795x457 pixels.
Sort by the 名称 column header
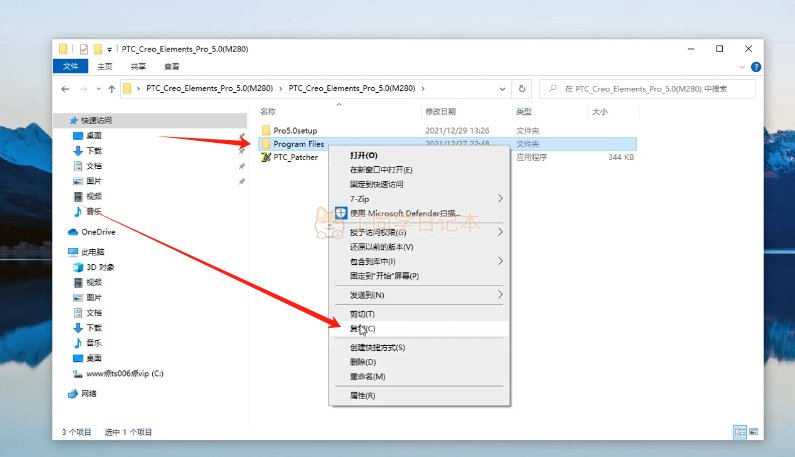pos(268,112)
